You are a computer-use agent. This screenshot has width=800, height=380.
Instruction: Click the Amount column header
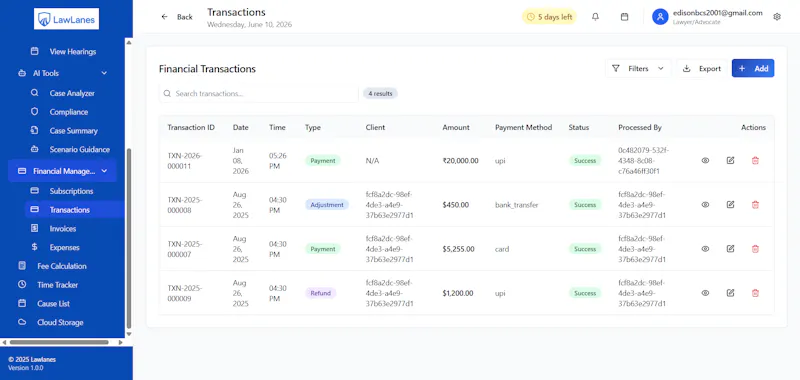click(x=456, y=128)
